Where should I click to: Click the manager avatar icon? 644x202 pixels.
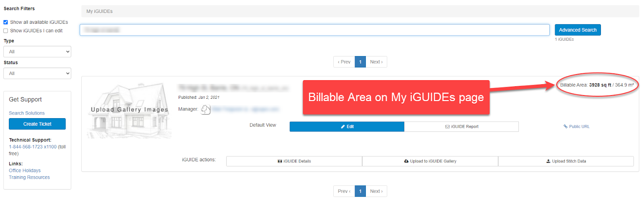pos(206,109)
